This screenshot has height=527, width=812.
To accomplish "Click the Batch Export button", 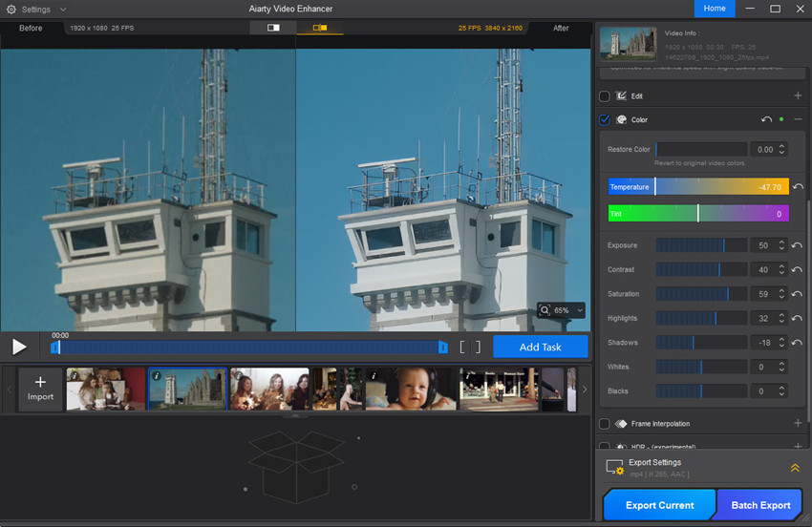I will pos(760,505).
